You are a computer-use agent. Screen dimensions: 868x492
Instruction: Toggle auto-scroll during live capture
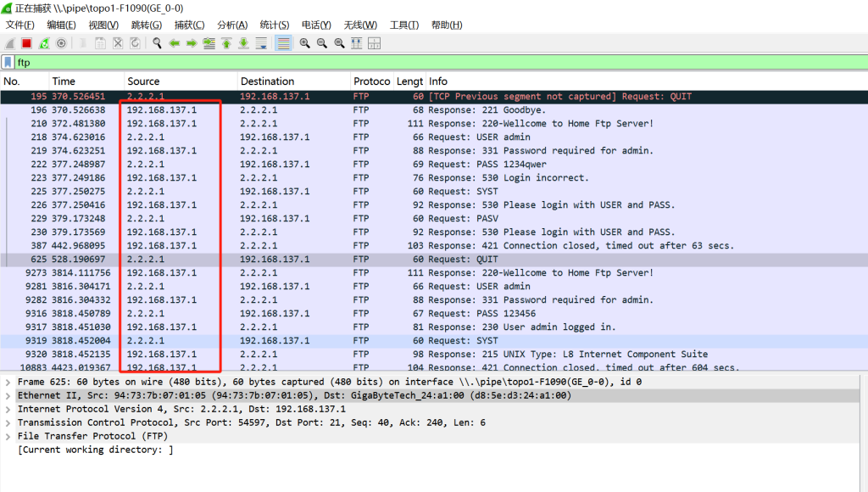261,43
